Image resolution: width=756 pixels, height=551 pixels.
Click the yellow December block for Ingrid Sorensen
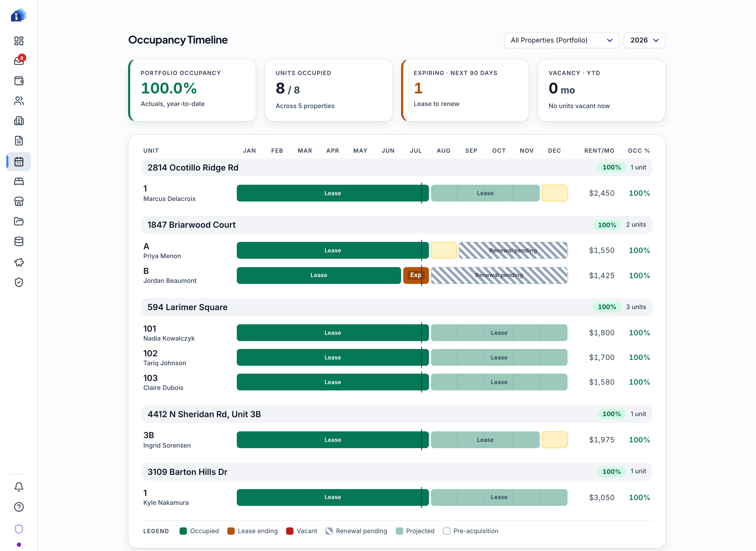point(554,440)
